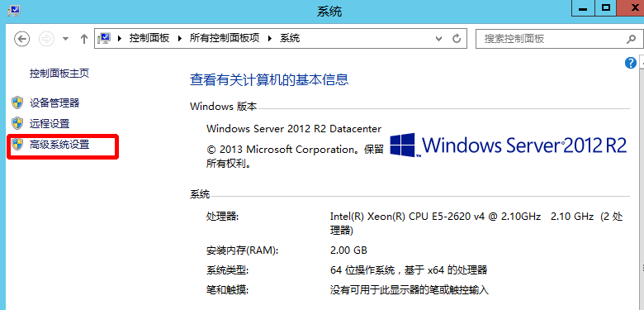Click the 搜索控制面板 search field
The image size is (644, 310).
(x=551, y=39)
